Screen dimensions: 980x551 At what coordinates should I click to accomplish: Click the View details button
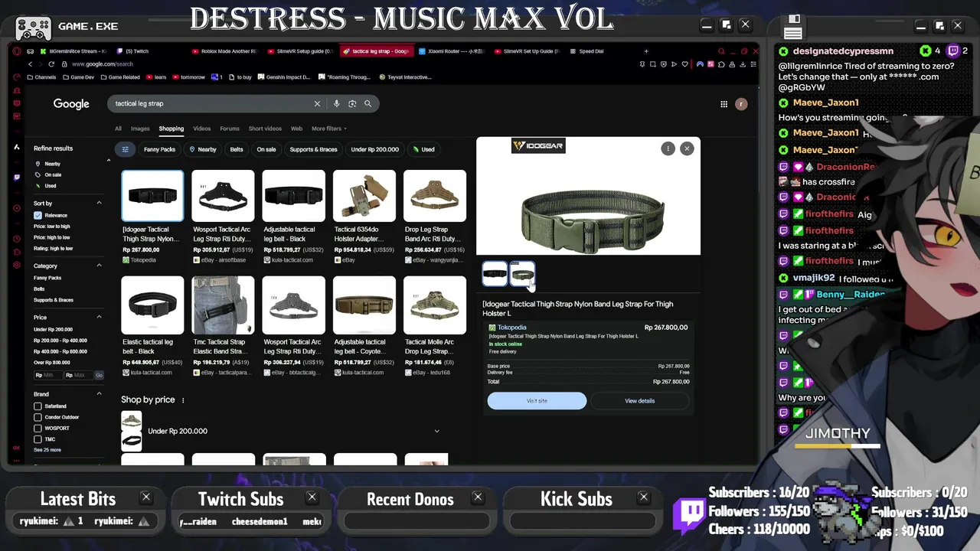639,400
